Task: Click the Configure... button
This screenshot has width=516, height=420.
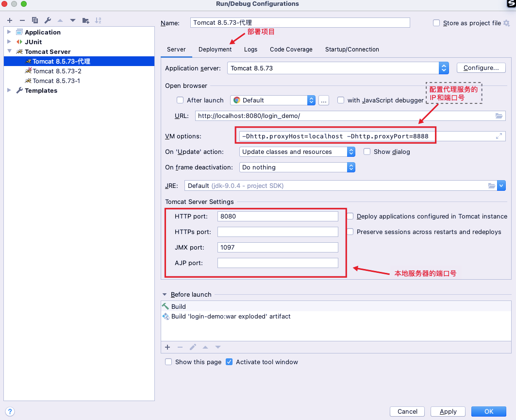Action: click(x=481, y=68)
